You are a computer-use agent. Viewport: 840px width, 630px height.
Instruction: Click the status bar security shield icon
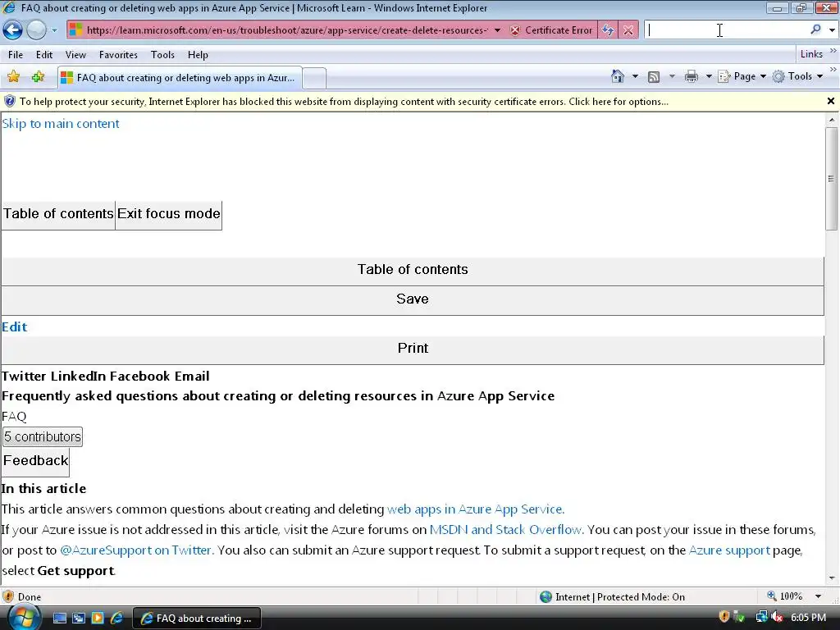tap(8, 596)
